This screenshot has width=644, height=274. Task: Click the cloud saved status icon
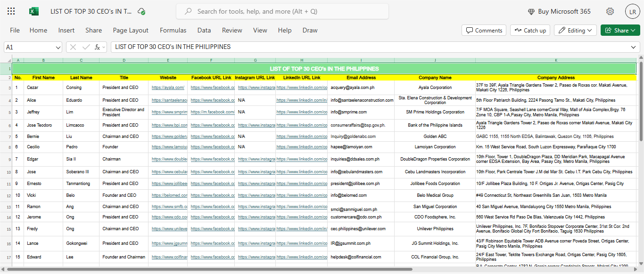141,11
